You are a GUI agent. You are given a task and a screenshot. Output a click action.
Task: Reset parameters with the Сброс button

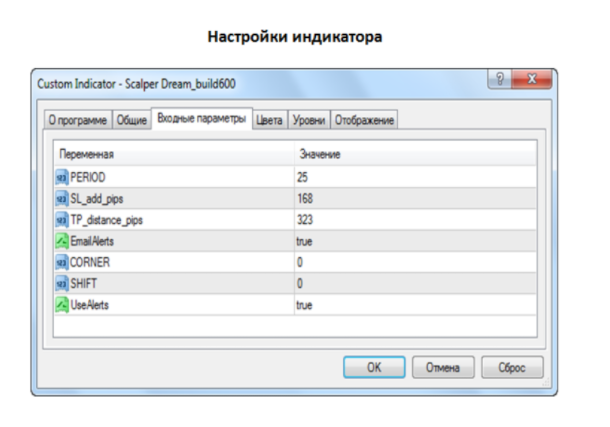coord(512,367)
